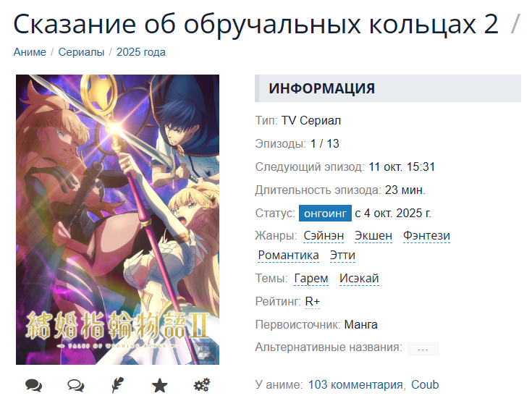
Task: Select the Сэйнэн genre tag
Action: pos(324,235)
